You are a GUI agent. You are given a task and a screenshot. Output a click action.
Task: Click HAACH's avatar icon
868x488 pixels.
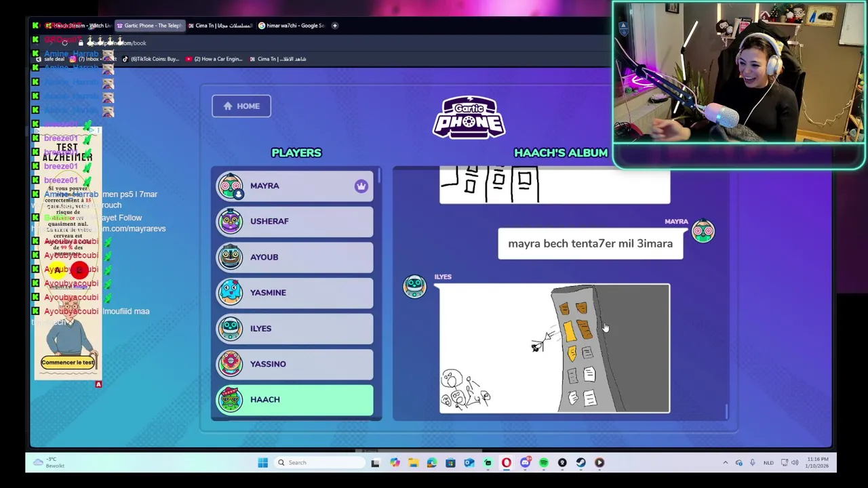[231, 399]
